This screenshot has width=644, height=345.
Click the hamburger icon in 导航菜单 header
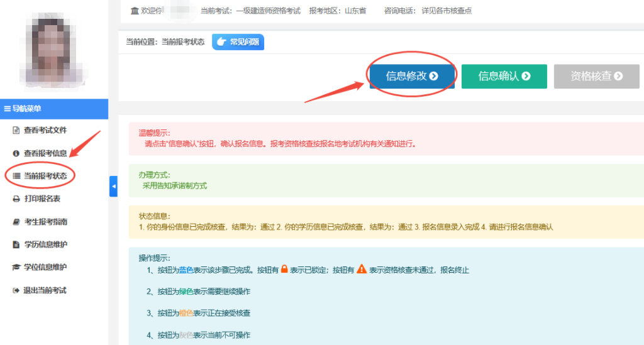tap(8, 109)
